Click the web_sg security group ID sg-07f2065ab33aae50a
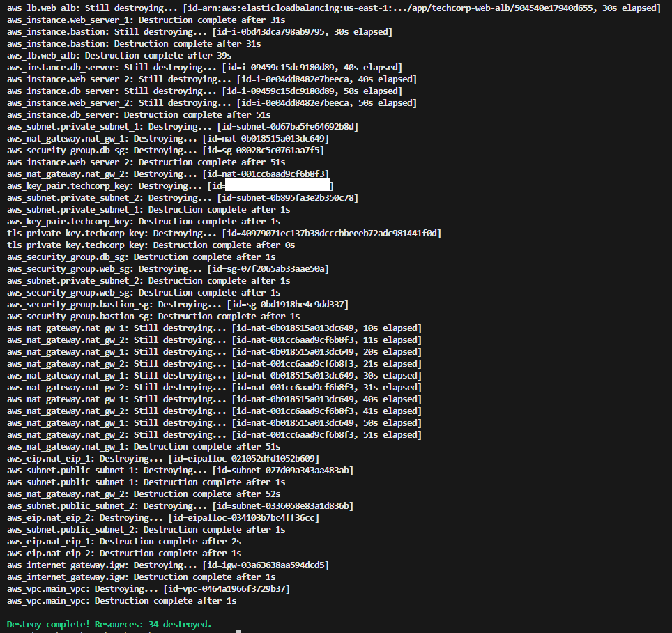 click(270, 269)
